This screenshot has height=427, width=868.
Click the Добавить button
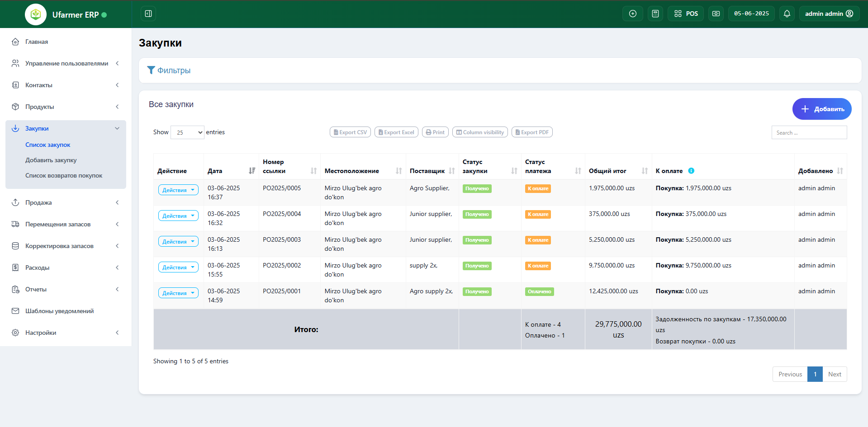point(821,109)
